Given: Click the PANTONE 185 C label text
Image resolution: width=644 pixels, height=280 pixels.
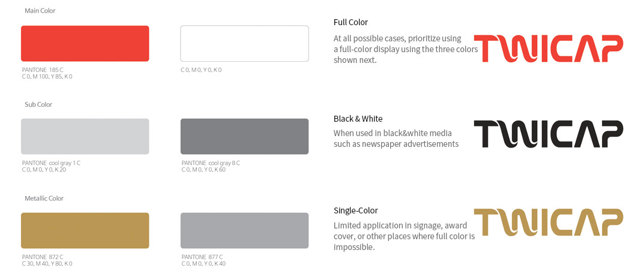Looking at the screenshot, I should [x=43, y=70].
